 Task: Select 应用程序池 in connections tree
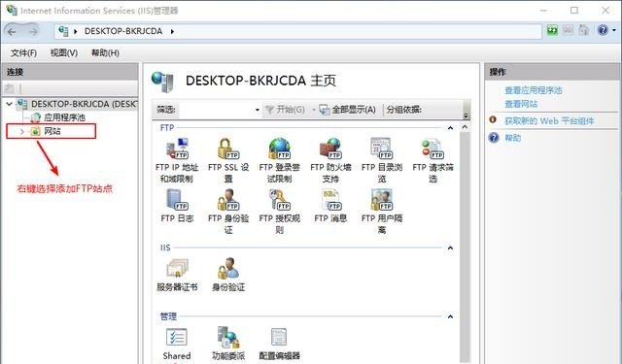tap(64, 117)
